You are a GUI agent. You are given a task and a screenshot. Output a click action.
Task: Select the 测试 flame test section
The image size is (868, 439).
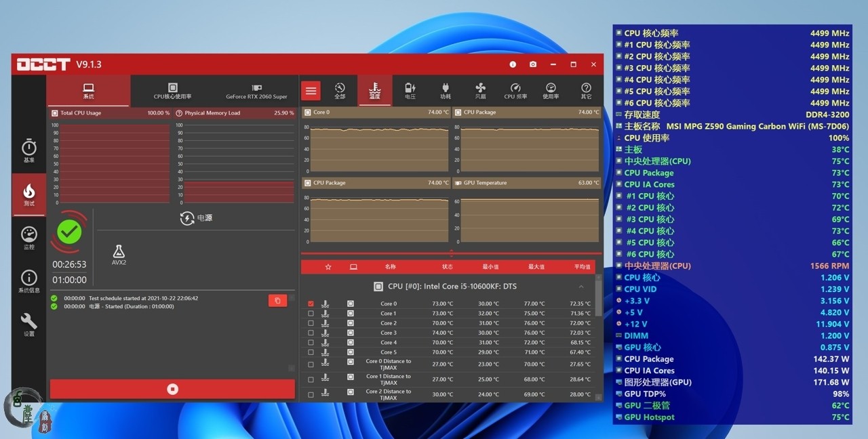coord(28,195)
